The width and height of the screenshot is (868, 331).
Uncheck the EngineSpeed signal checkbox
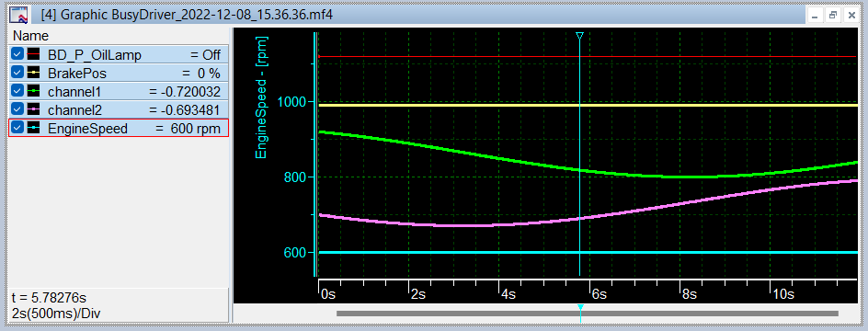[17, 128]
